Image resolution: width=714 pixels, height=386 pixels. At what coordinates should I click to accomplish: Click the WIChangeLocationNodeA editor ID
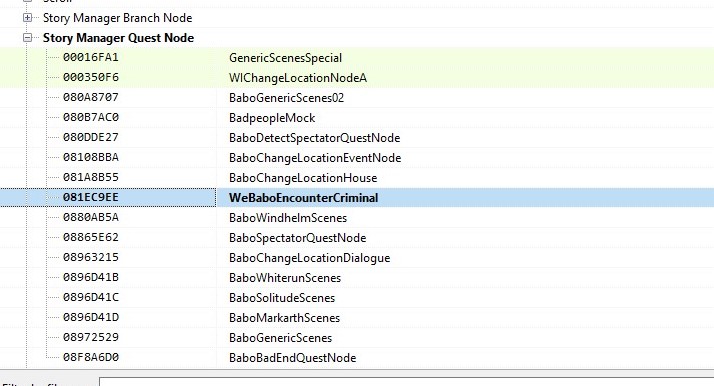pyautogui.click(x=298, y=78)
